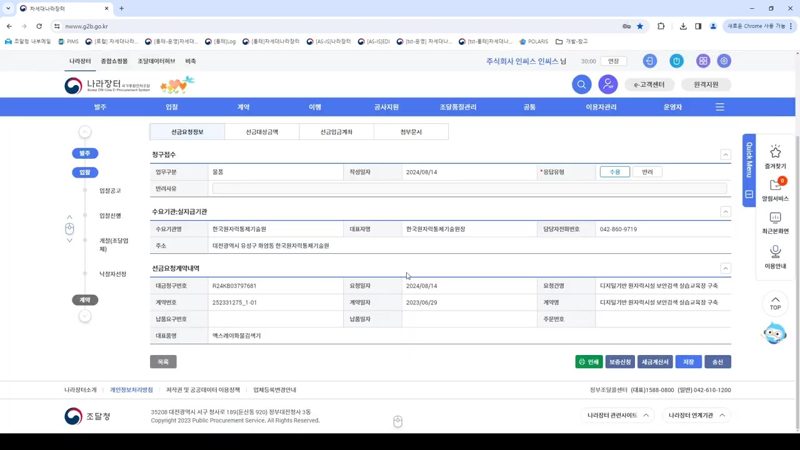The image size is (800, 450).
Task: Click the browser back arrow
Action: (x=9, y=26)
